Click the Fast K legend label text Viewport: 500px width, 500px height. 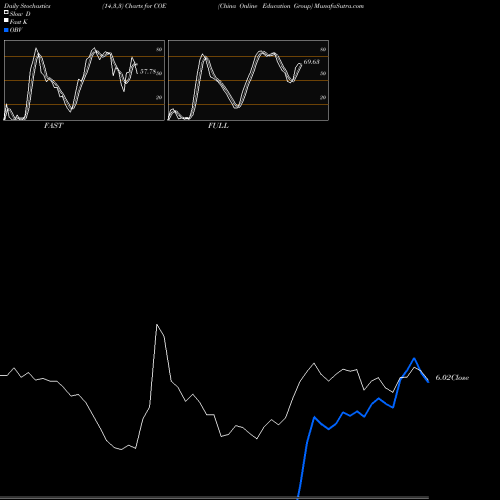tap(19, 22)
